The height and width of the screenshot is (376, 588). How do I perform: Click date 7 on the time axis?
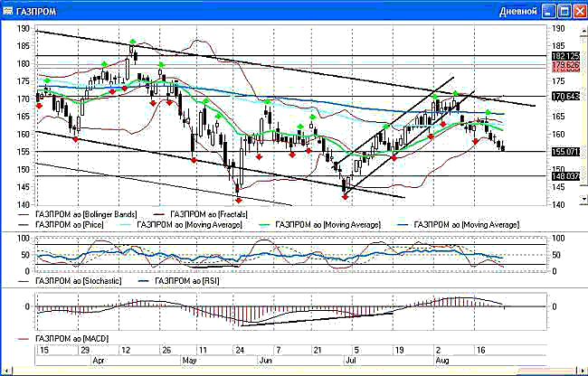[x=279, y=351]
